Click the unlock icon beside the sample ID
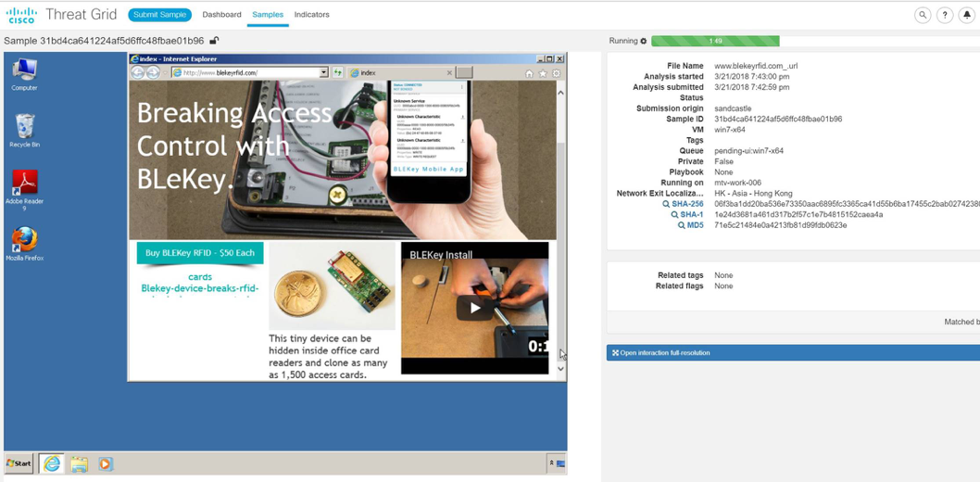The width and height of the screenshot is (980, 482). click(214, 41)
